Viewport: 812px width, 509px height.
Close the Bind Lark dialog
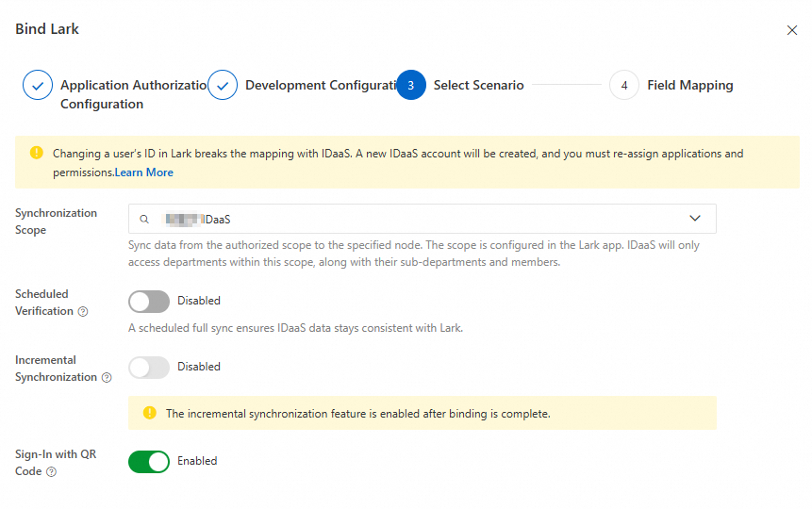[x=792, y=30]
